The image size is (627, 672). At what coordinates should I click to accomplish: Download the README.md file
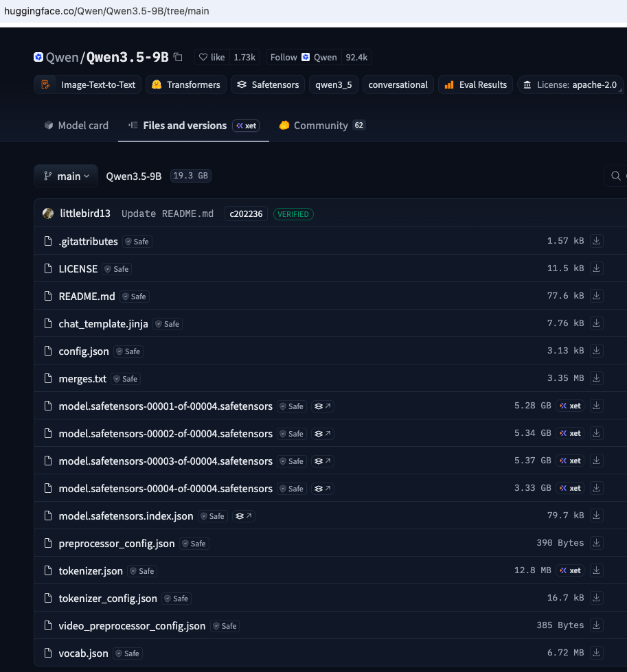click(x=596, y=296)
